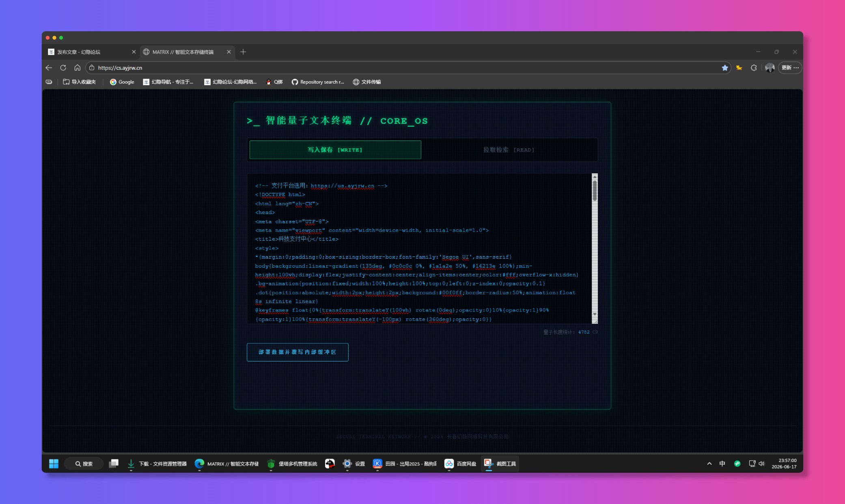Screen dimensions: 845x504
Task: Click the green tray app icon
Action: click(737, 463)
